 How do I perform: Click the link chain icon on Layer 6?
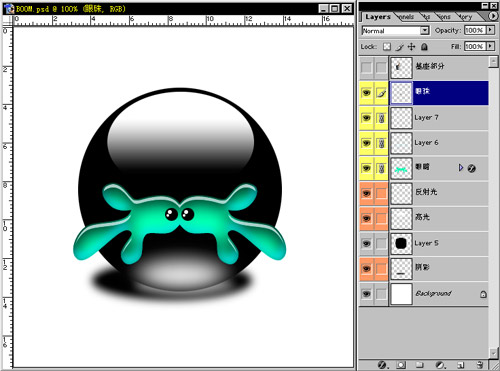click(x=381, y=143)
